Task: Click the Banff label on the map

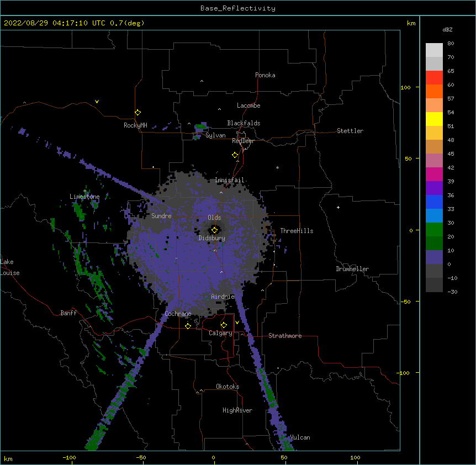Action: click(68, 313)
